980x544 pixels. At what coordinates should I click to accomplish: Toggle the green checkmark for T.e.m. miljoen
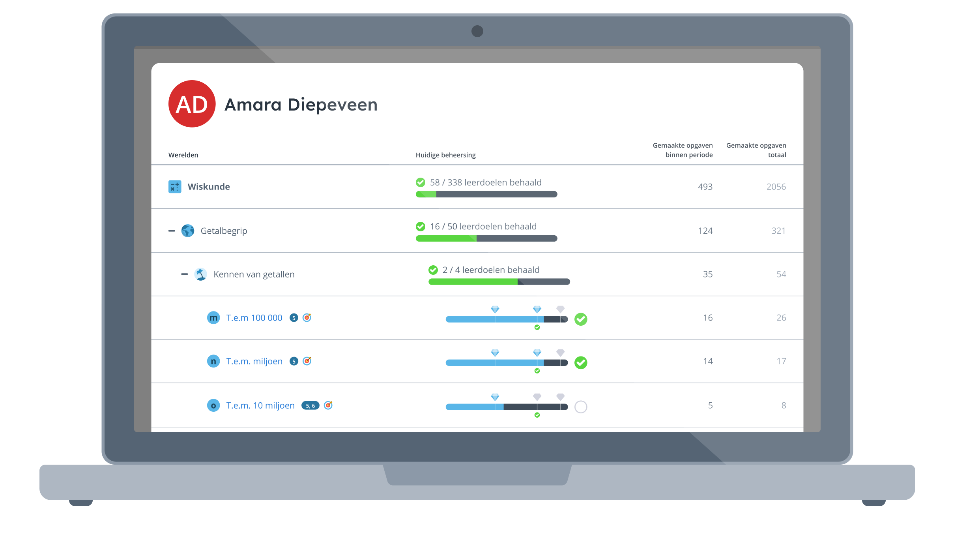[x=581, y=362]
